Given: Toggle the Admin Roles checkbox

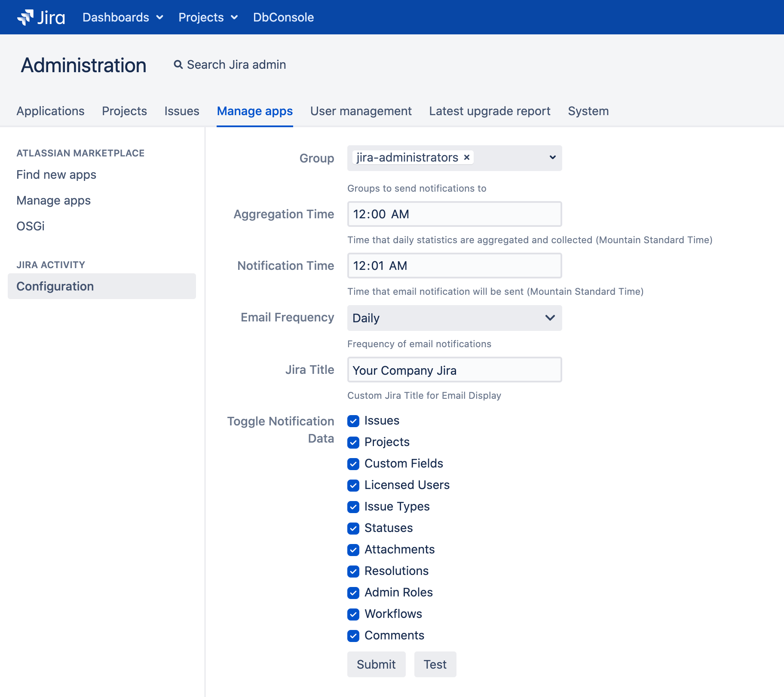Looking at the screenshot, I should (x=353, y=593).
